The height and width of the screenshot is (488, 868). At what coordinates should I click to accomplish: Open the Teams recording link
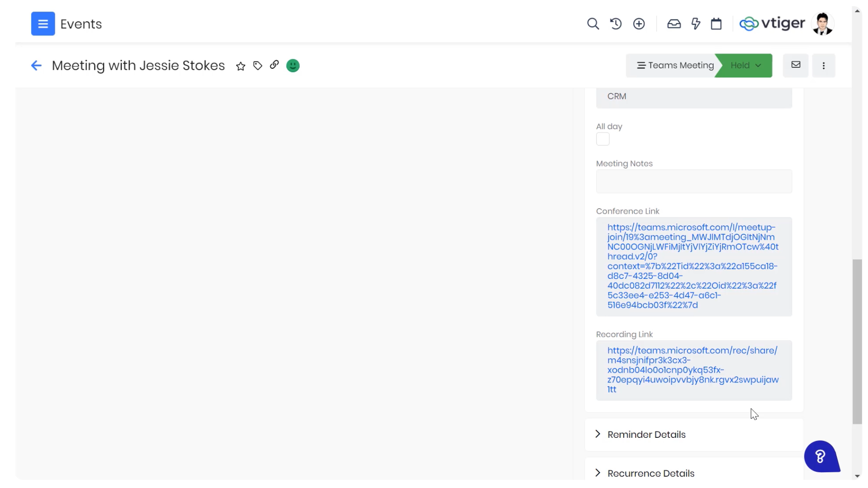pos(693,370)
